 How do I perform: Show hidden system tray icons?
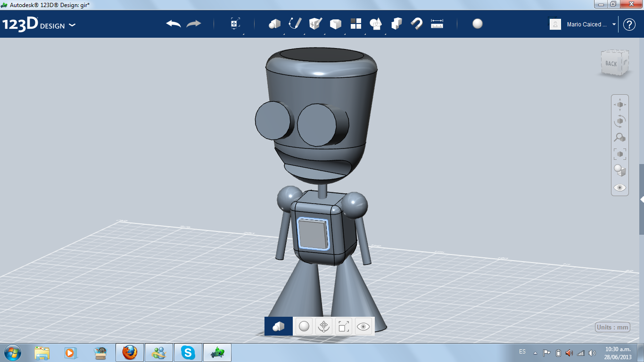pos(535,353)
